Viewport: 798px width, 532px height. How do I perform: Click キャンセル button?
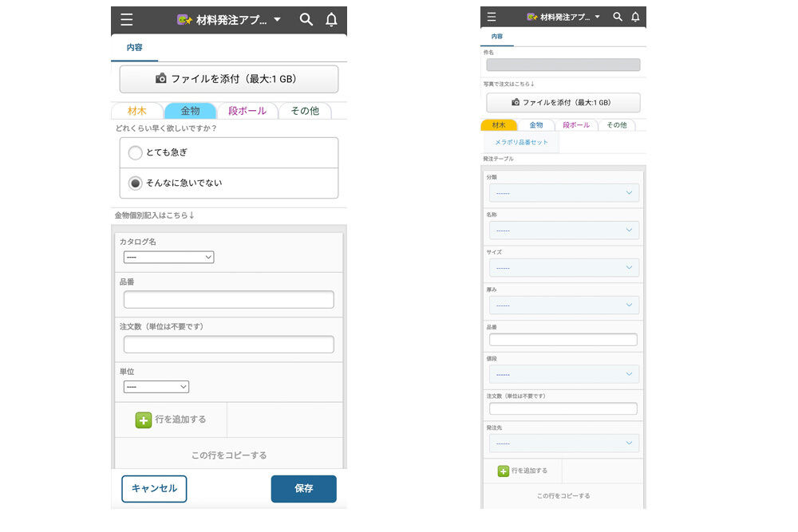tap(154, 489)
